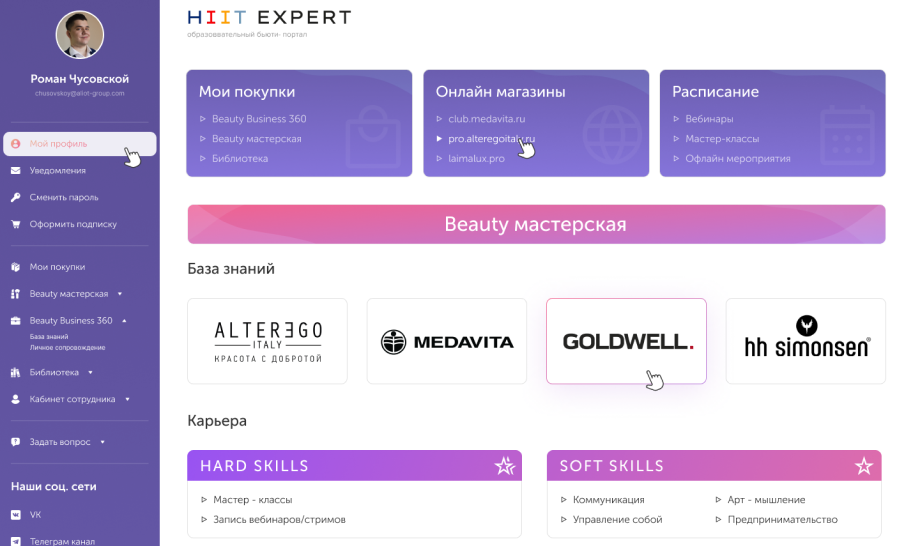Click the star icon on HARD SKILLS card
Viewport: 920px width, 546px height.
(505, 466)
